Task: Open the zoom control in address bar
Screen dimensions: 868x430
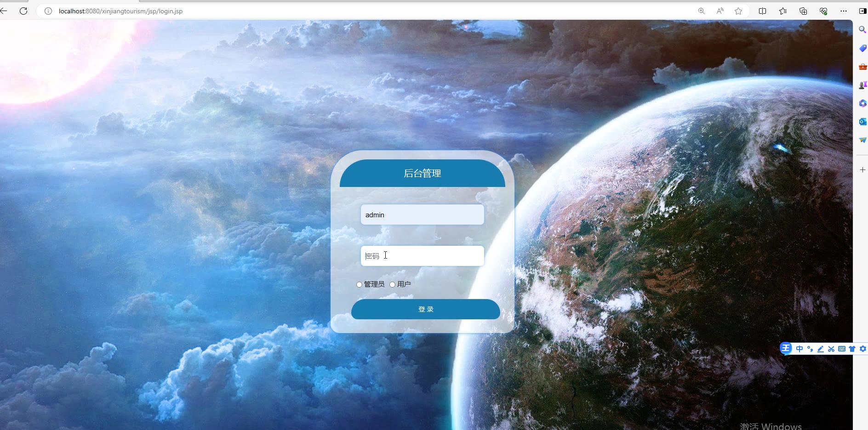Action: coord(701,11)
